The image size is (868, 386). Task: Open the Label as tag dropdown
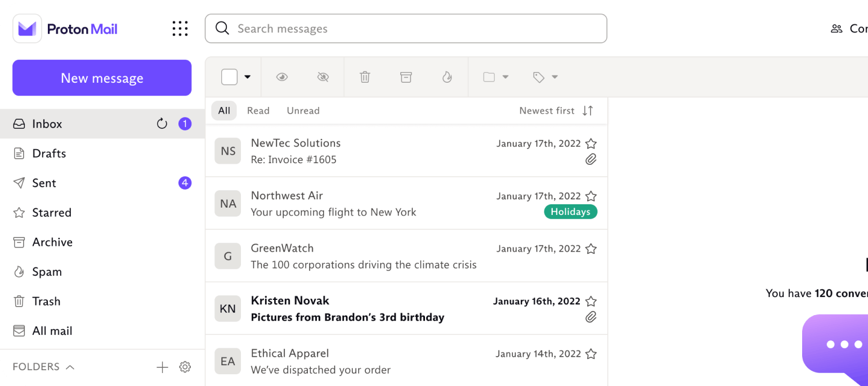pyautogui.click(x=545, y=77)
